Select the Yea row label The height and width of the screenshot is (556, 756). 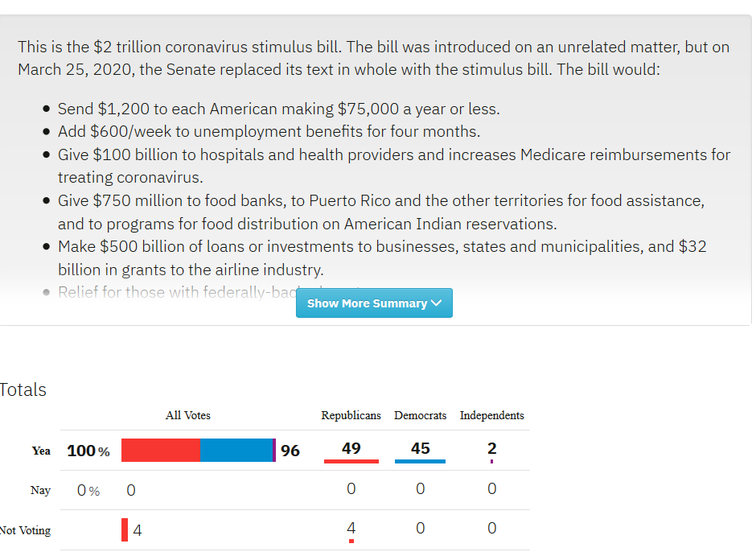coord(41,451)
